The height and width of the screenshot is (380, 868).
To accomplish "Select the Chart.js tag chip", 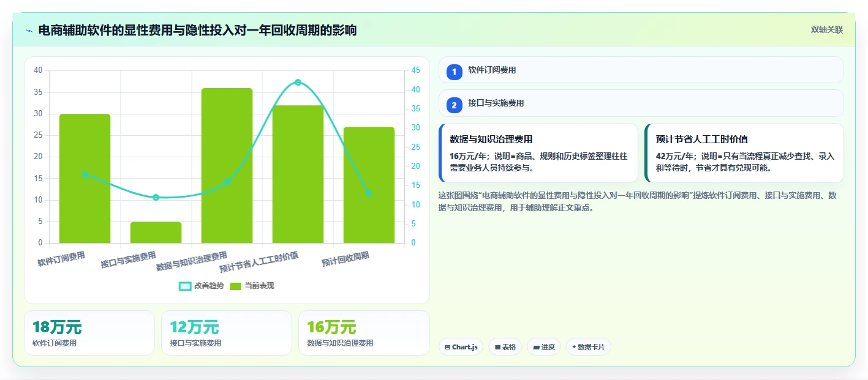I will click(461, 347).
